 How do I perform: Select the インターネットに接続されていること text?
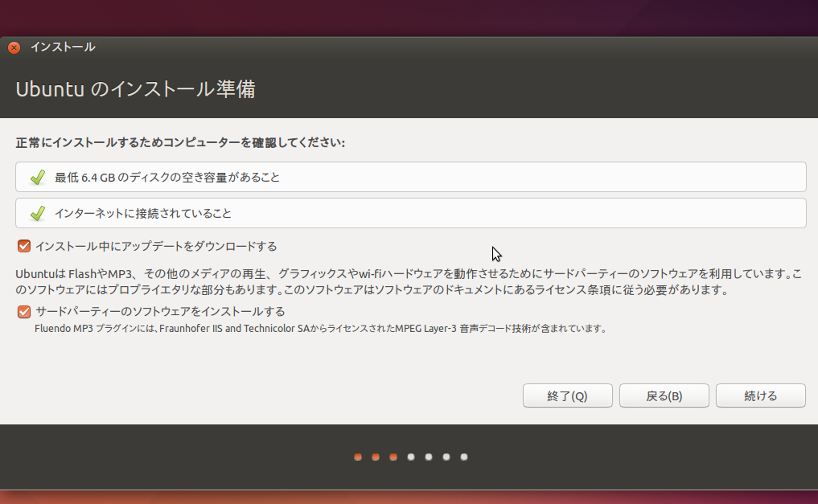click(x=143, y=213)
